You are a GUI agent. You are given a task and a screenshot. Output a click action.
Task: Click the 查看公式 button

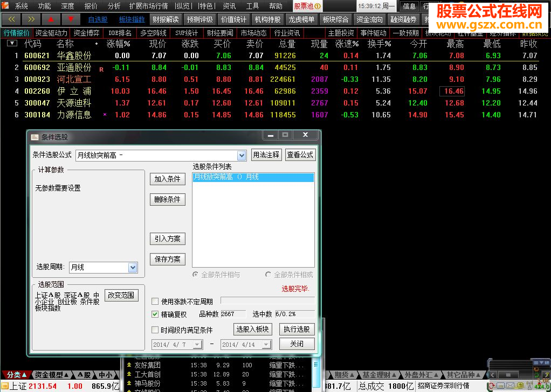(x=300, y=155)
